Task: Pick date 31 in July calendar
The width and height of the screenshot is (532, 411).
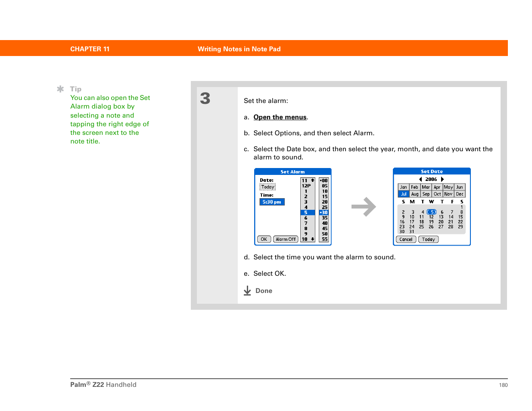Action: click(x=412, y=232)
